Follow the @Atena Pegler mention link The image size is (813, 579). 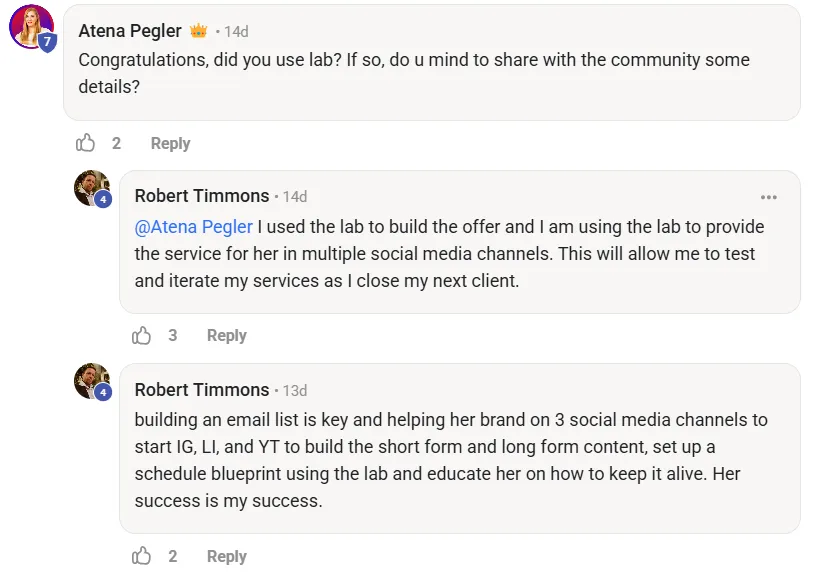[194, 227]
